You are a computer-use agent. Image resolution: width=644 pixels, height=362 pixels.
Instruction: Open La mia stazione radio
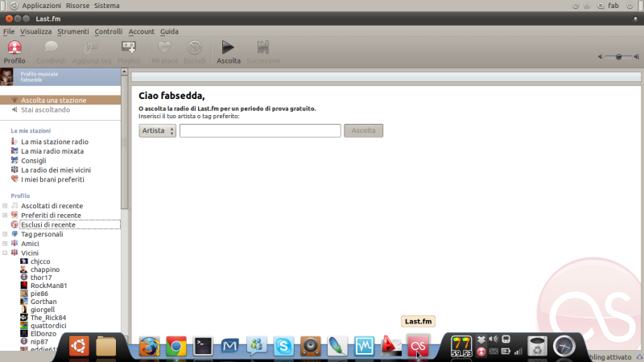pos(55,142)
